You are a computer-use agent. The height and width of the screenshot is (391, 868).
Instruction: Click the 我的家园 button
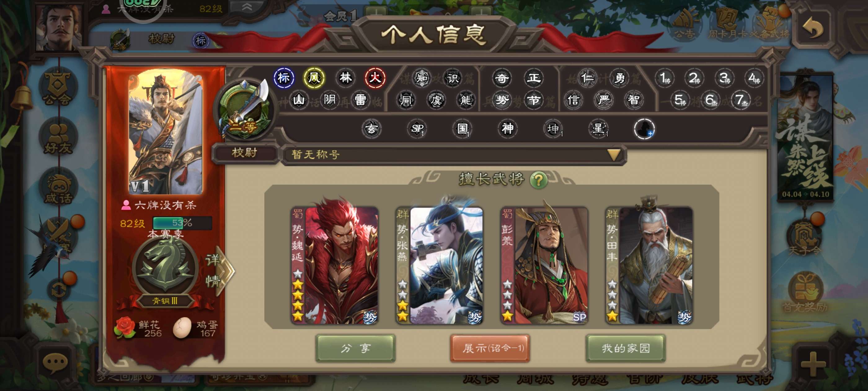pyautogui.click(x=626, y=348)
